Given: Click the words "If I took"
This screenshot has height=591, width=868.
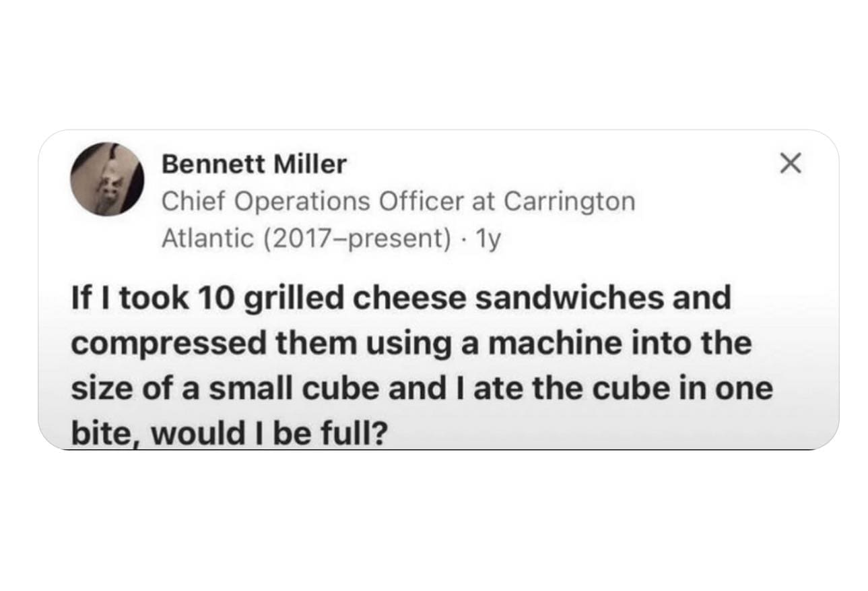Looking at the screenshot, I should pyautogui.click(x=125, y=299).
